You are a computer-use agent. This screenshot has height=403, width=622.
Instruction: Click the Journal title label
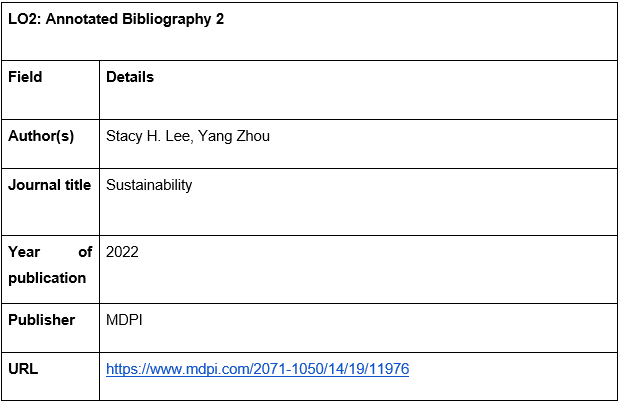click(50, 185)
